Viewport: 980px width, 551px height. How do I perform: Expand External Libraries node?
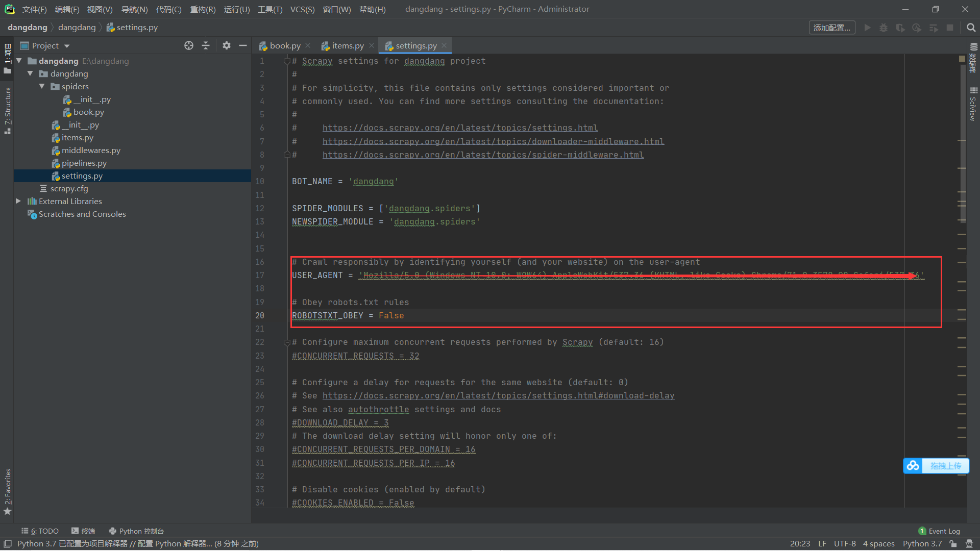point(18,201)
